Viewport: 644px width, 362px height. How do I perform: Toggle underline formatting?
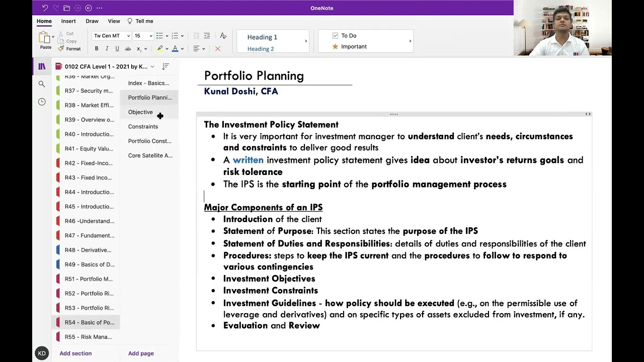coord(117,49)
